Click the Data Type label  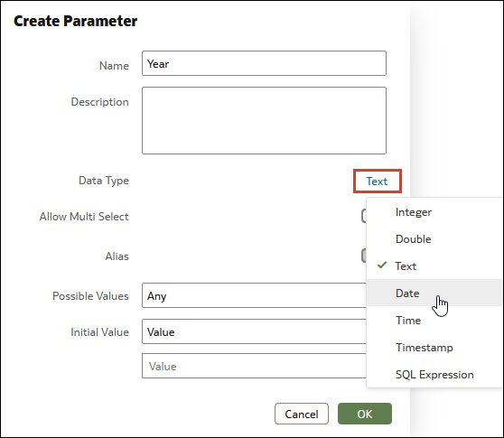point(104,181)
